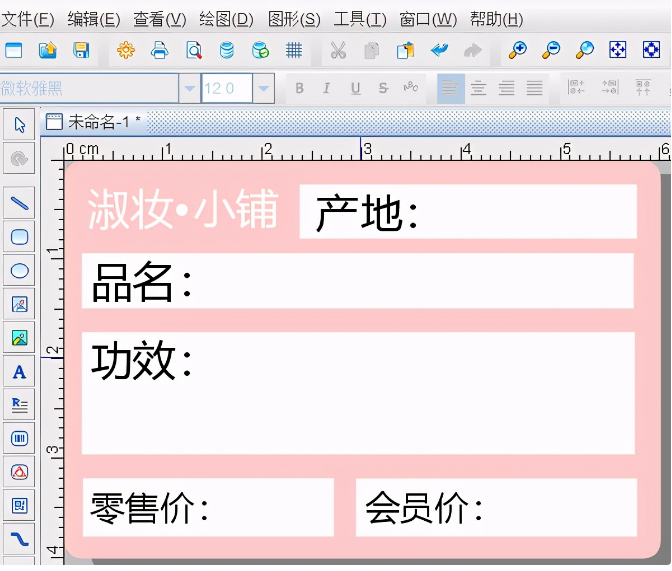Click the zoom out magnifier icon
The image size is (672, 571).
(551, 51)
